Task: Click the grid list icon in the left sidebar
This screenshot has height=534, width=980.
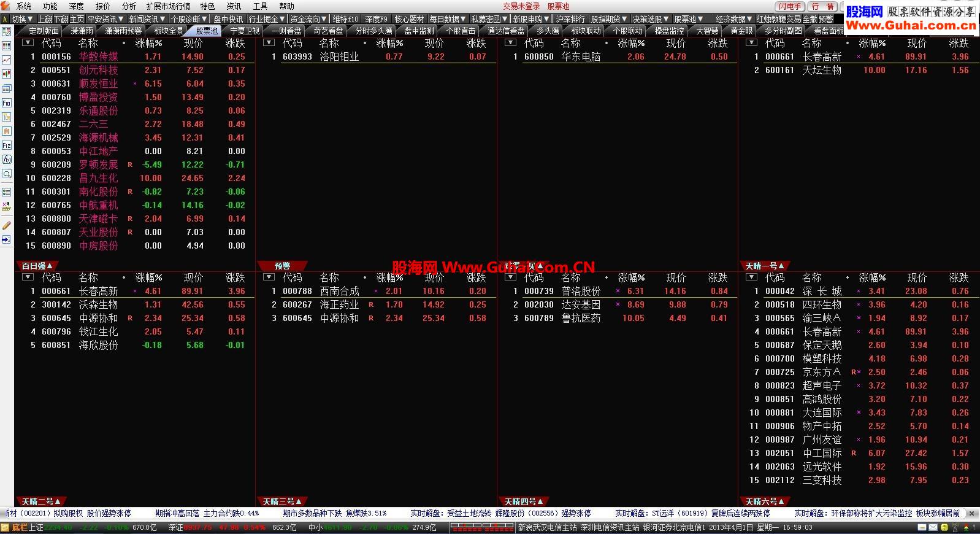Action: (6, 46)
